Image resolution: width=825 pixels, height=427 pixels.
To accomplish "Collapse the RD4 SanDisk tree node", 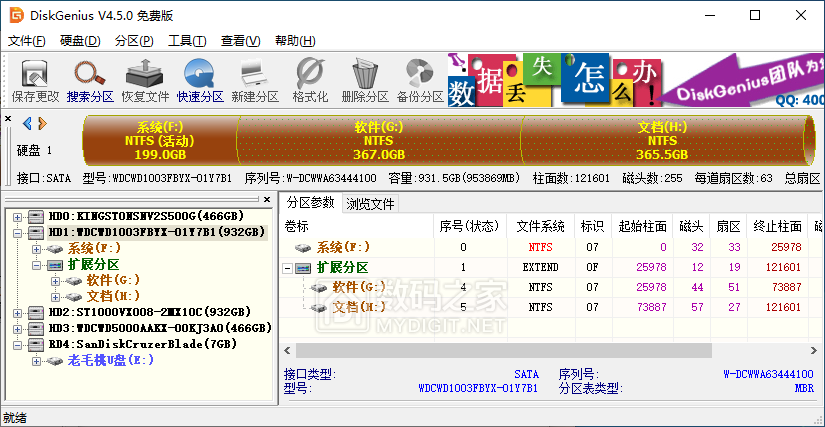I will coord(17,345).
